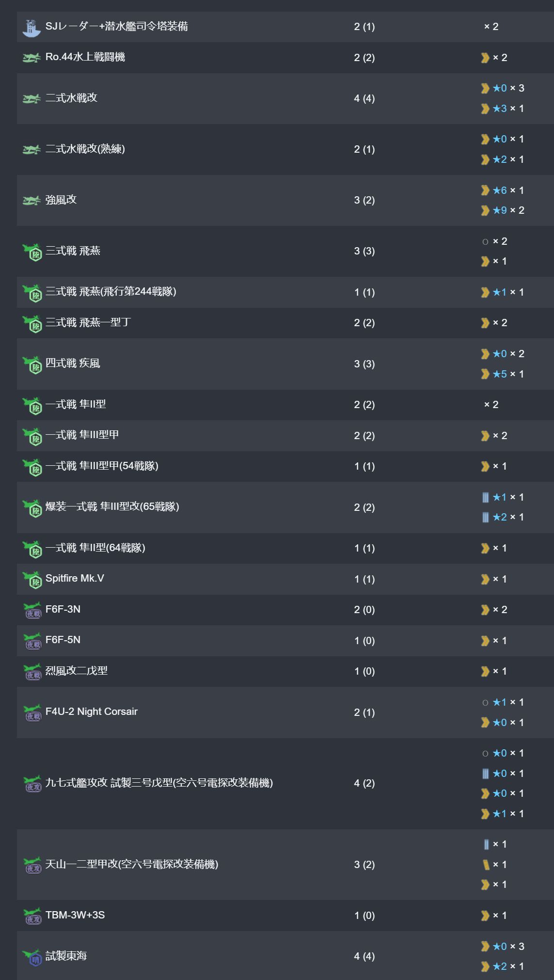Viewport: 554px width, 980px height.
Task: Click the Ro.44水上戦闘機 seaplane icon
Action: [x=32, y=58]
